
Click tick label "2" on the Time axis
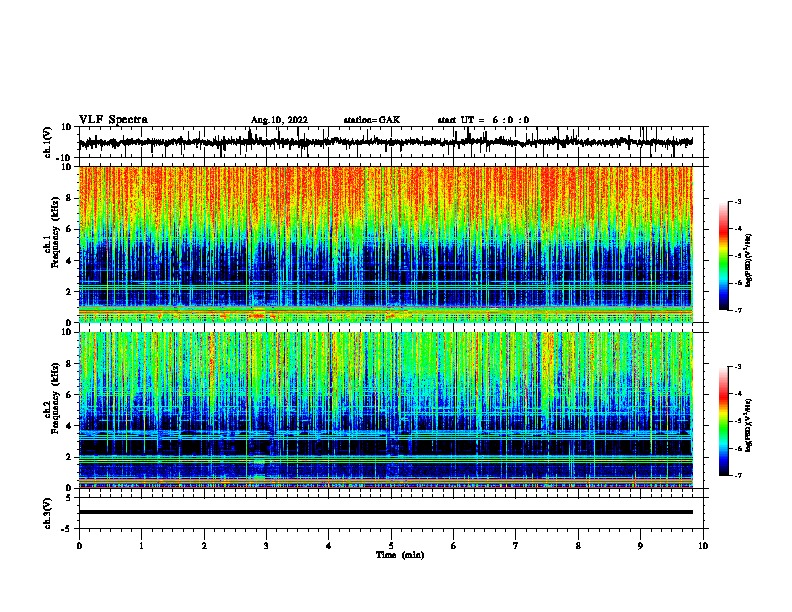click(x=204, y=546)
